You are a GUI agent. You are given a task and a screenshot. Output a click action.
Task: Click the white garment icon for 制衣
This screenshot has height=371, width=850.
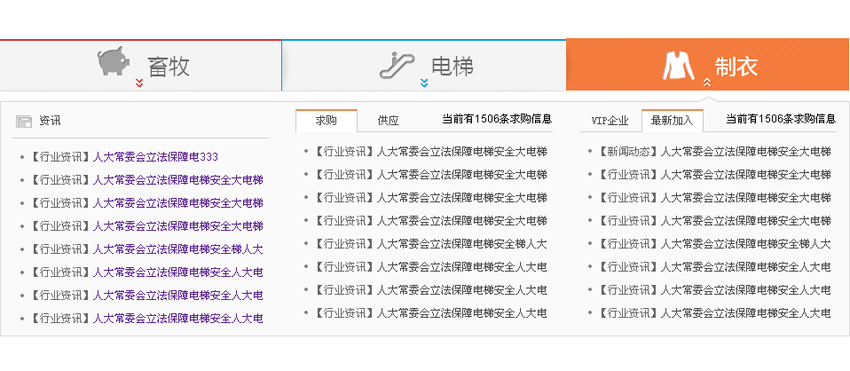point(678,65)
